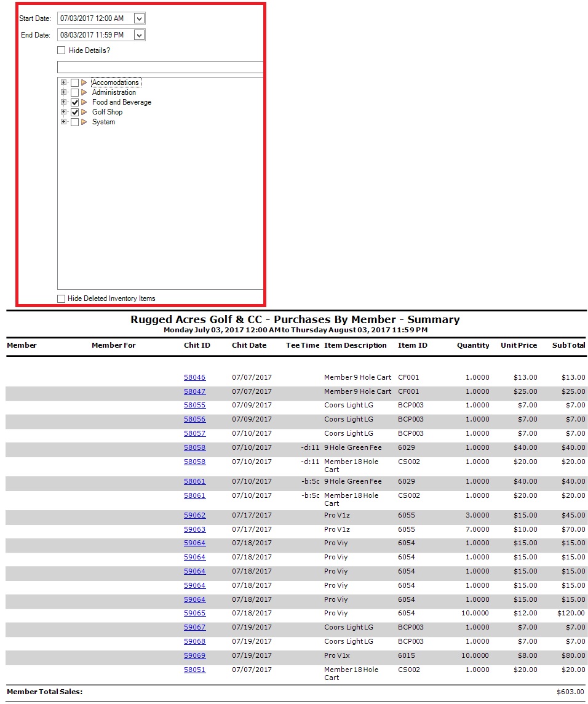Viewport: 588px width, 704px height.
Task: Select the Golf Shop tree label
Action: pyautogui.click(x=107, y=112)
